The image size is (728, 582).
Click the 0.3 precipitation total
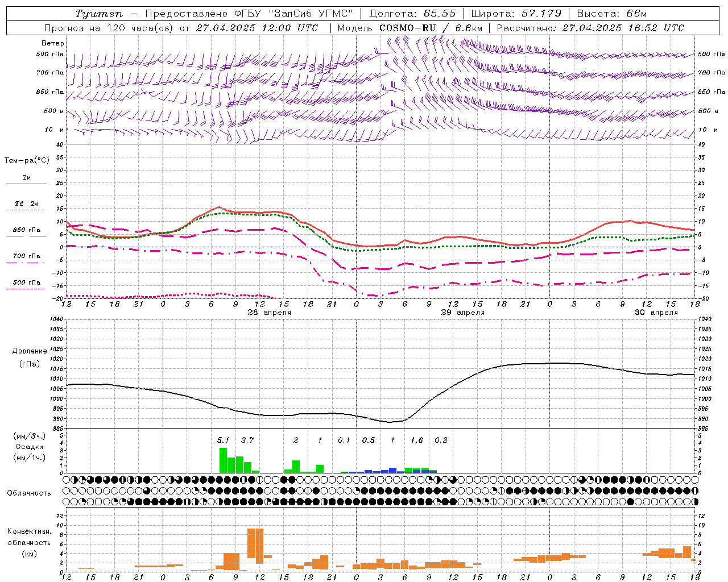pyautogui.click(x=441, y=440)
